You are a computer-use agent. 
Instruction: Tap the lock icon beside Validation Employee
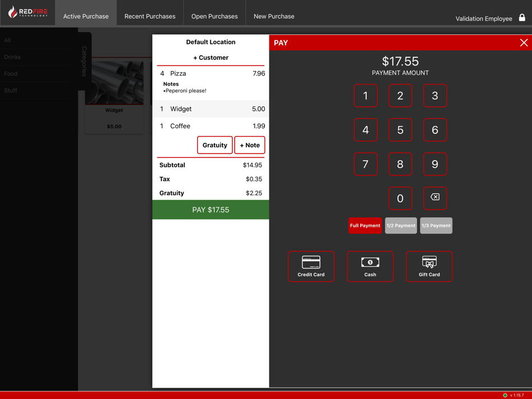pos(522,18)
